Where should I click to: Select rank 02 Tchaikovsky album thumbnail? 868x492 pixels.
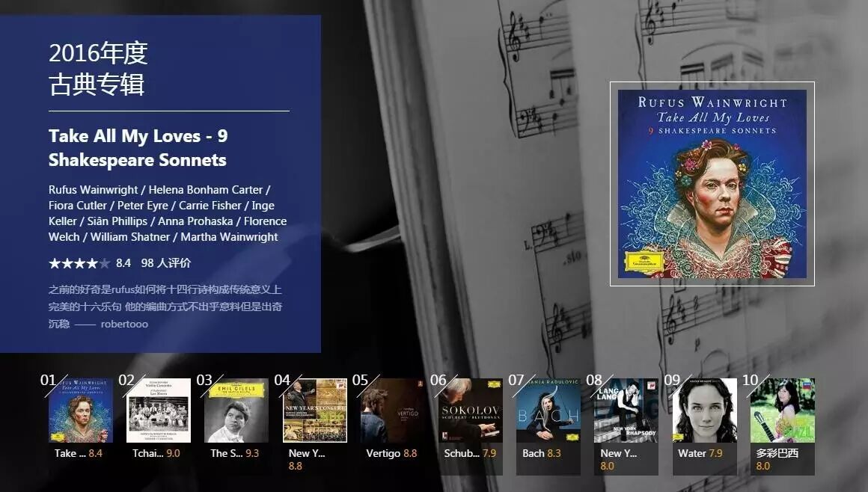click(159, 410)
